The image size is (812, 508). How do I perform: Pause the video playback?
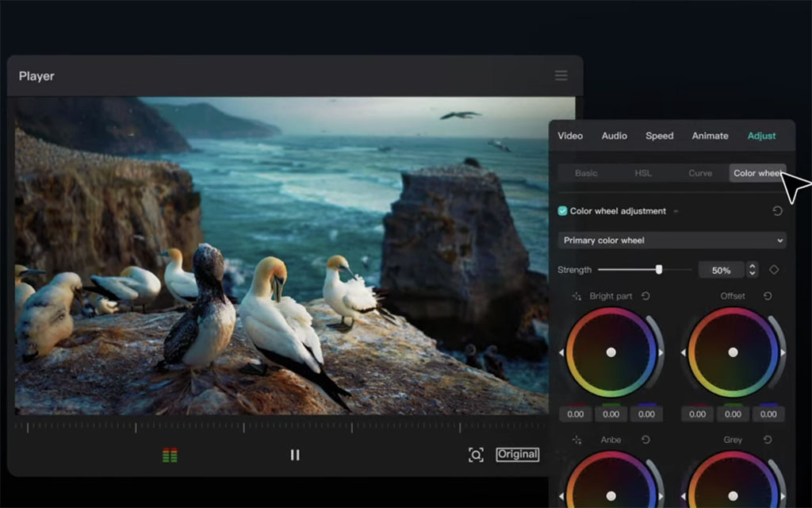pyautogui.click(x=295, y=455)
